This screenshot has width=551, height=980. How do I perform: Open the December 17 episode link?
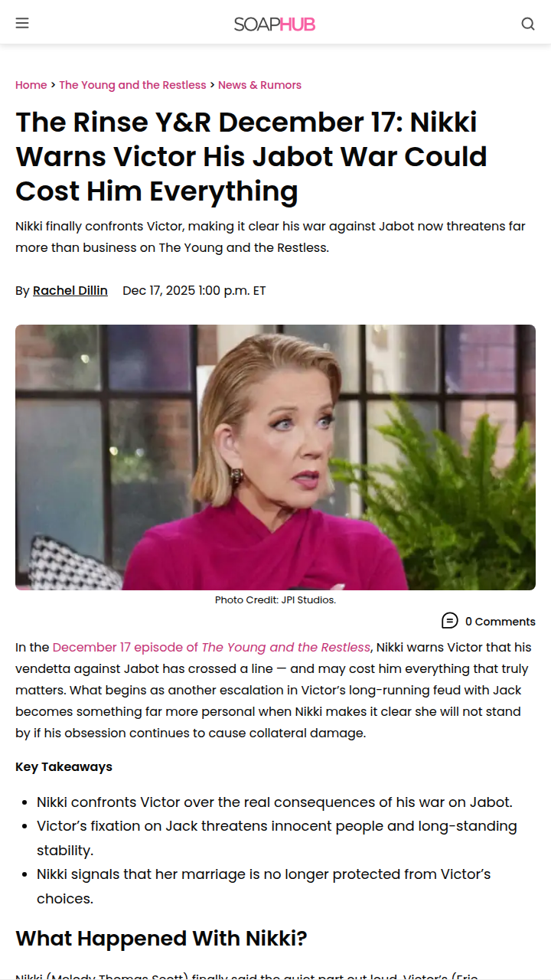click(212, 647)
